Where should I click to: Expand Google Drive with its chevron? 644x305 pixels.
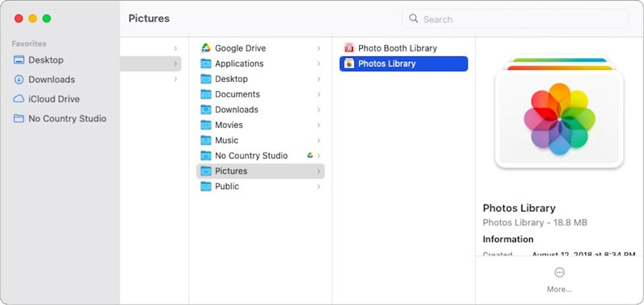pyautogui.click(x=319, y=48)
